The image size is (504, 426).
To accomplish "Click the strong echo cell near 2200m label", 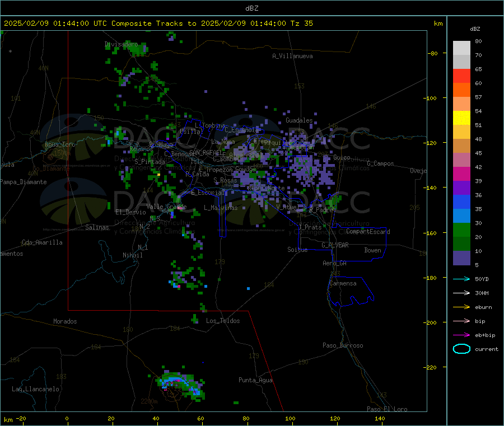I will tap(180, 385).
